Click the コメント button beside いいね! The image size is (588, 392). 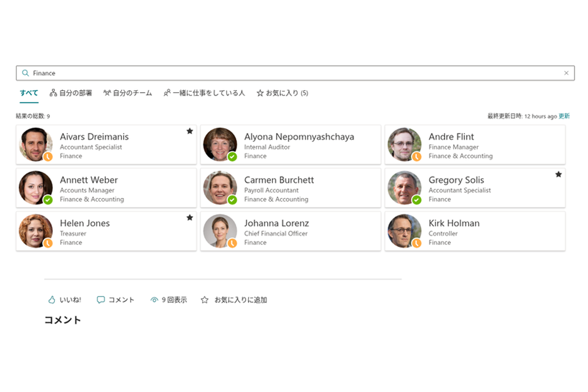pyautogui.click(x=116, y=300)
